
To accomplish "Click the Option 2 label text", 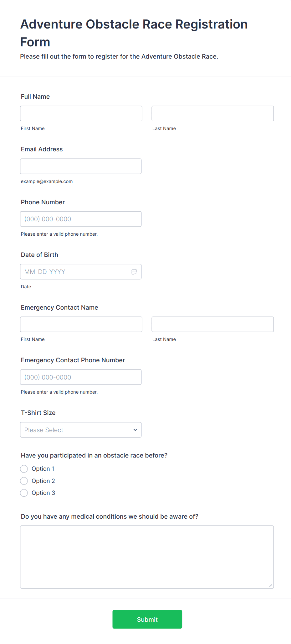I will [43, 481].
